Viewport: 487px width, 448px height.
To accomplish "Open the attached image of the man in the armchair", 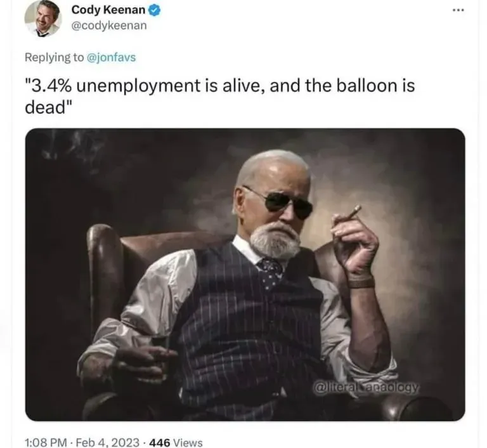I will [245, 275].
